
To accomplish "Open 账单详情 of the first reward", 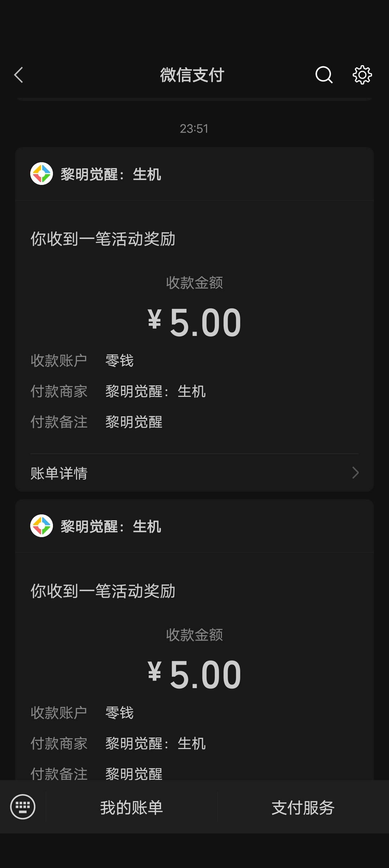I will [x=59, y=473].
